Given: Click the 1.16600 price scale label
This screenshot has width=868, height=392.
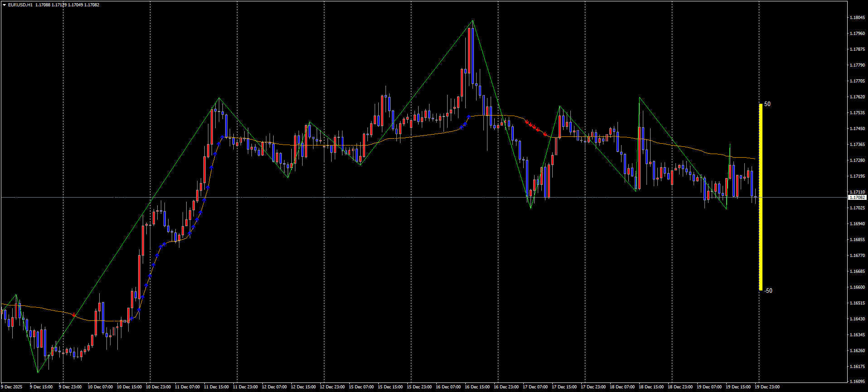Looking at the screenshot, I should click(857, 287).
